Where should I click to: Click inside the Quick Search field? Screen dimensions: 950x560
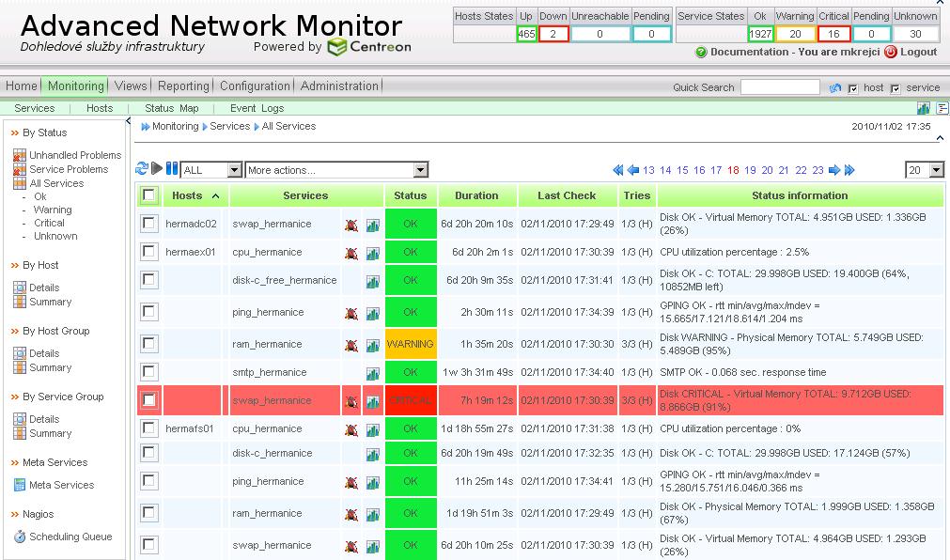click(779, 87)
